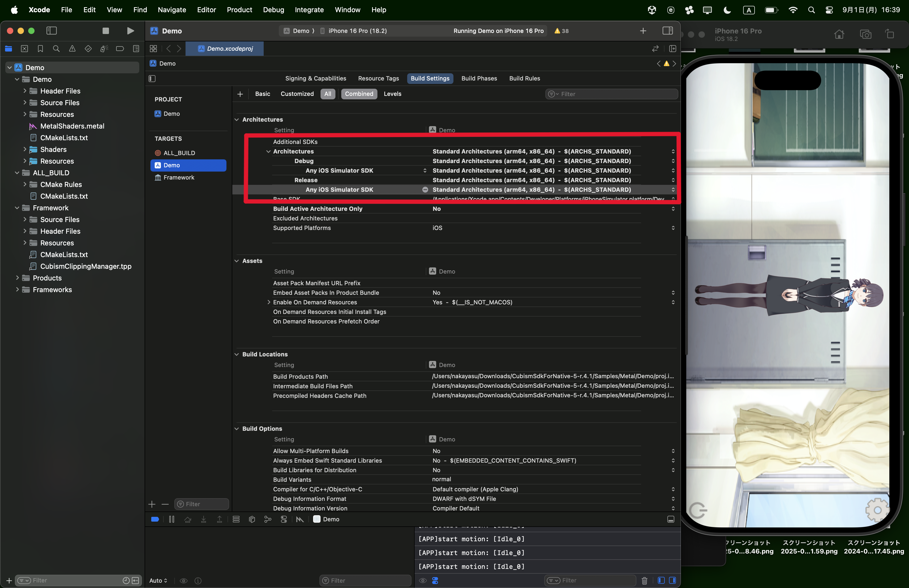Switch to Build Phases tab

(479, 79)
